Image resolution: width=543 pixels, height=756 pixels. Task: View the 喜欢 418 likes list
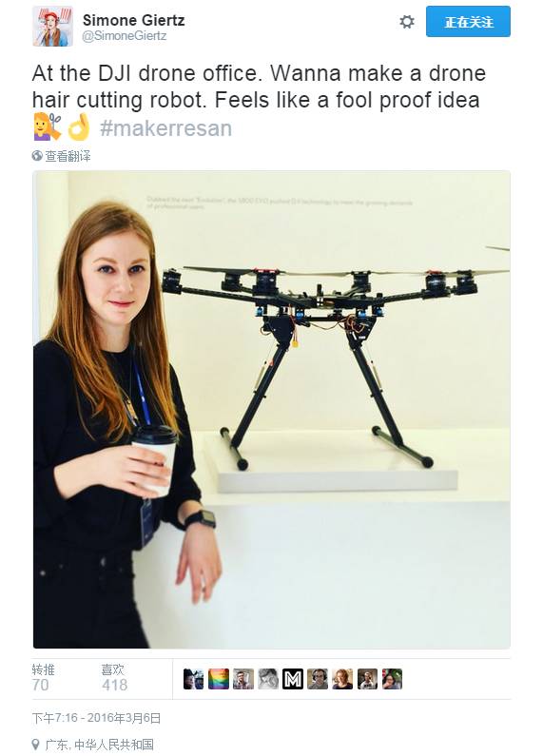tap(114, 678)
